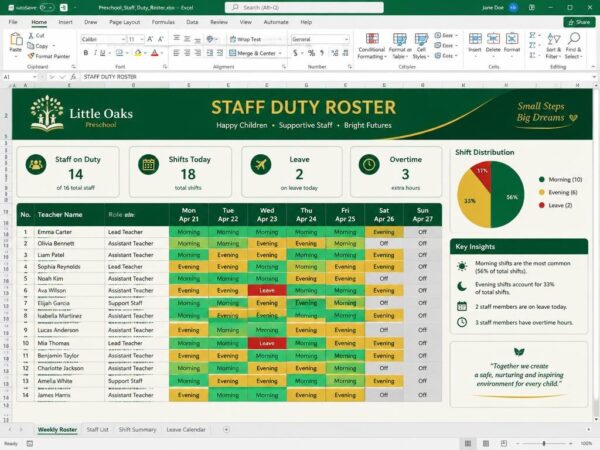Switch to the Data tab
600x450 pixels.
[x=192, y=22]
